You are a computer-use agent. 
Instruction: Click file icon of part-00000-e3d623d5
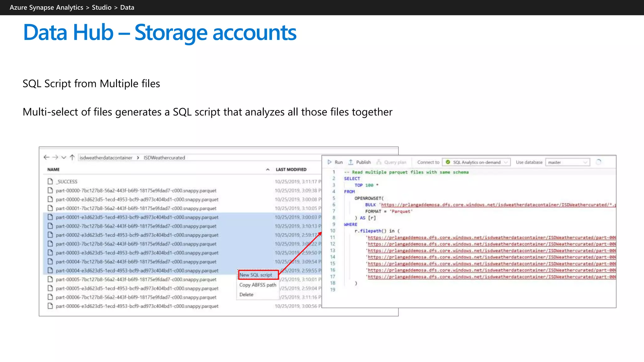pyautogui.click(x=50, y=199)
